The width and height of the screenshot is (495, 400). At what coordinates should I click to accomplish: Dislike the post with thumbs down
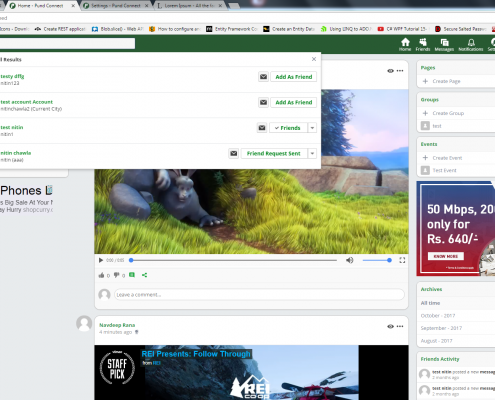pos(116,275)
